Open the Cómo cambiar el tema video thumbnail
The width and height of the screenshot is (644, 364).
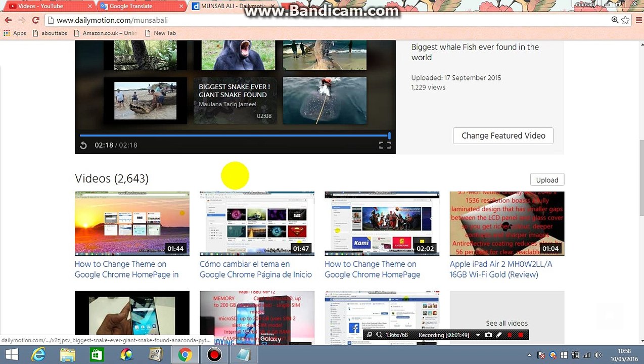click(x=257, y=223)
